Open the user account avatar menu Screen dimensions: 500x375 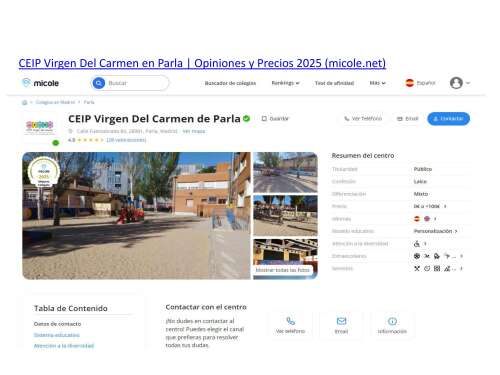(460, 83)
